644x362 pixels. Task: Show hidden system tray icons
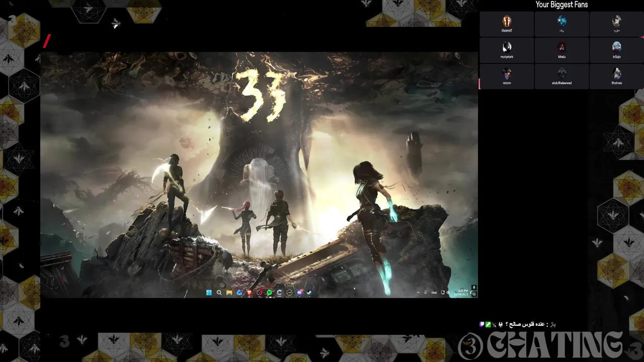click(418, 293)
